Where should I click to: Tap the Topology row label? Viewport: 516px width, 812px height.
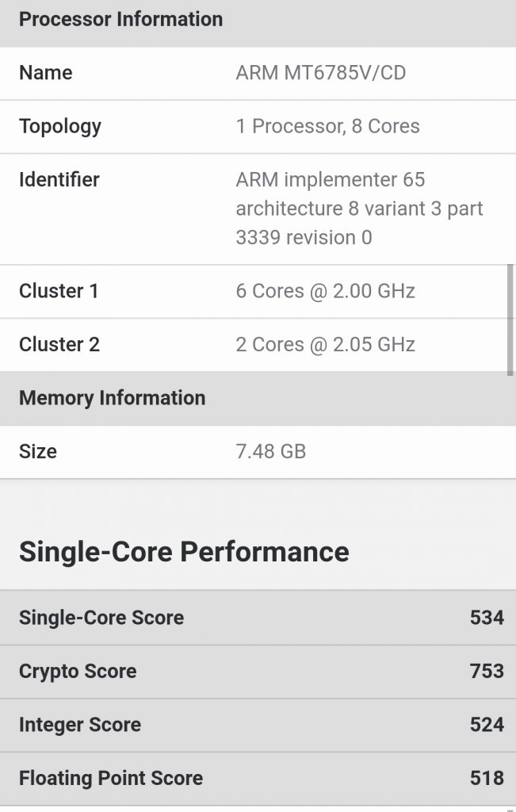[x=60, y=126]
